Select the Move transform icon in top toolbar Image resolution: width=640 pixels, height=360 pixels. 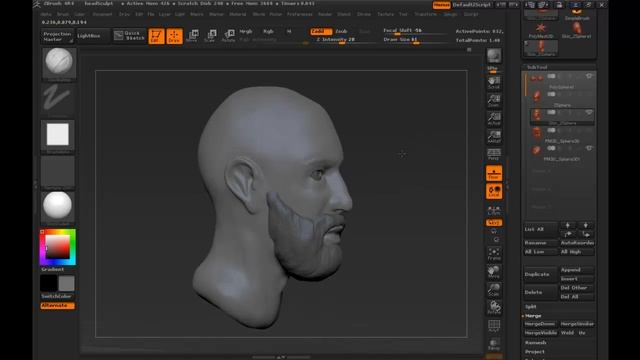[192, 36]
